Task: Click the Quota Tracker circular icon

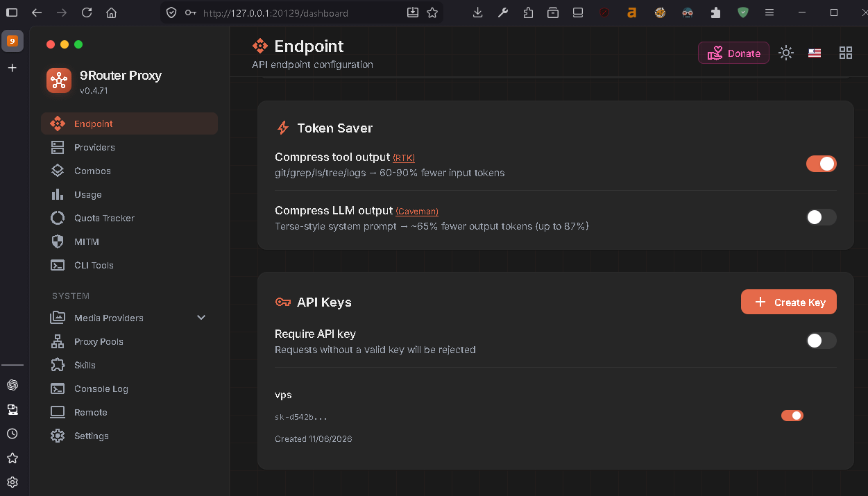Action: pyautogui.click(x=58, y=218)
